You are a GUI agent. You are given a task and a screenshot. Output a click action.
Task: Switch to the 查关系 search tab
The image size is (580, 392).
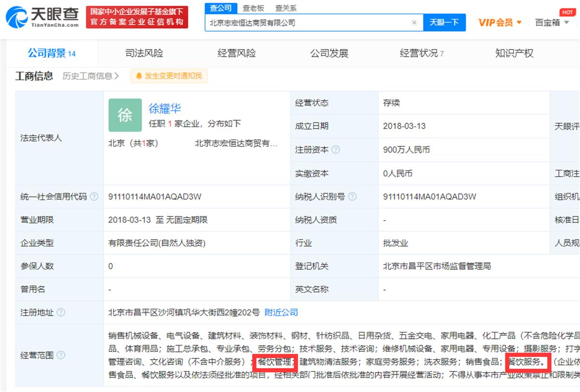[286, 8]
